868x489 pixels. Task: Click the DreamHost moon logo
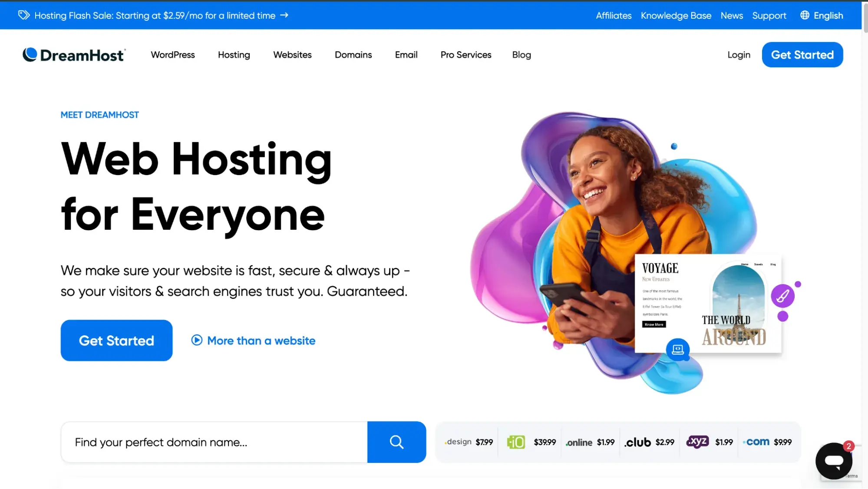pyautogui.click(x=30, y=55)
